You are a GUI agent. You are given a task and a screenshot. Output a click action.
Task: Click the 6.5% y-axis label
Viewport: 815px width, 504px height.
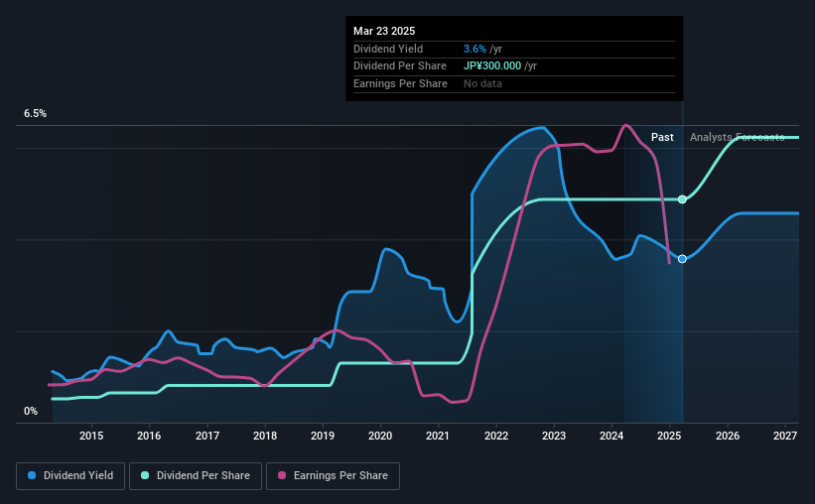point(35,114)
